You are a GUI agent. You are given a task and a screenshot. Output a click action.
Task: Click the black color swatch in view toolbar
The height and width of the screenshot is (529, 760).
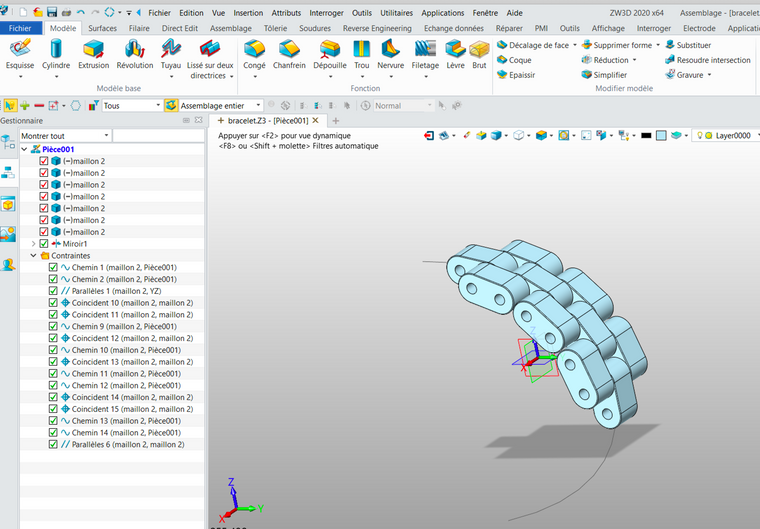tap(646, 136)
